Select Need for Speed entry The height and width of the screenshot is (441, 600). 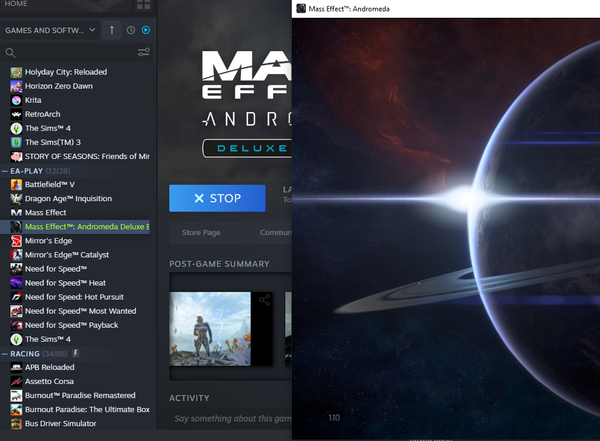click(56, 269)
